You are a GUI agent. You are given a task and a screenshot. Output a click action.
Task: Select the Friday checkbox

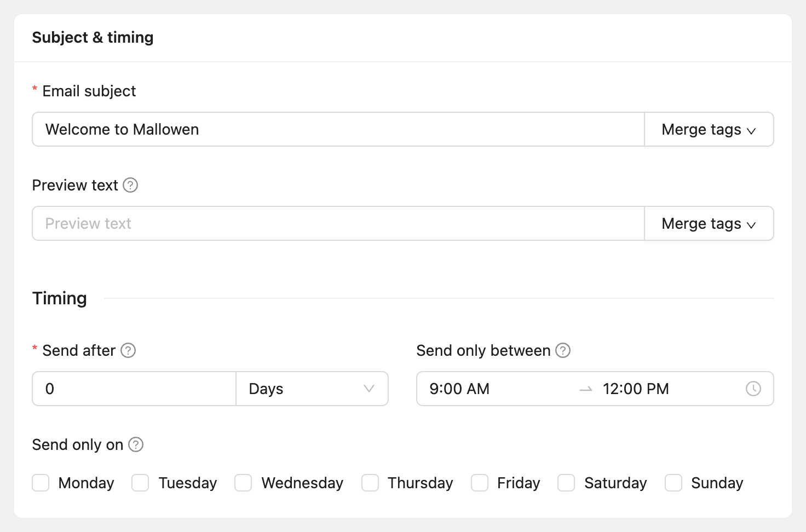480,483
